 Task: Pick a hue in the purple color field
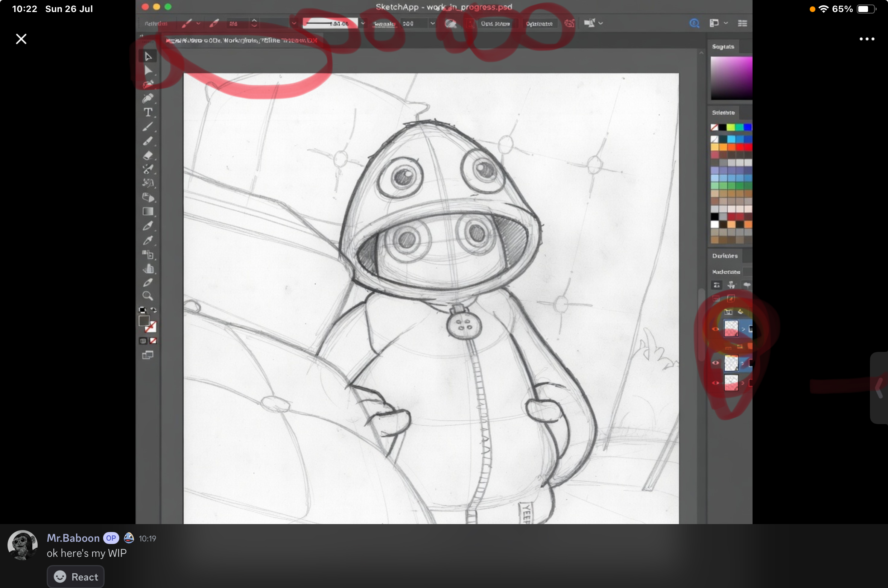pyautogui.click(x=731, y=78)
